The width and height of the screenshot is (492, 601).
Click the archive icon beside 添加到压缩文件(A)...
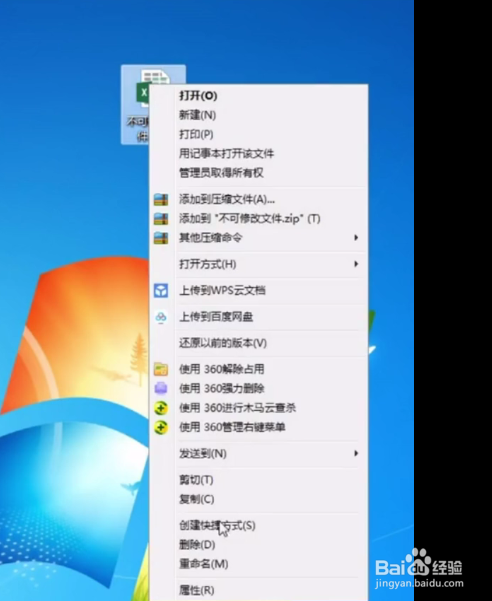[161, 199]
